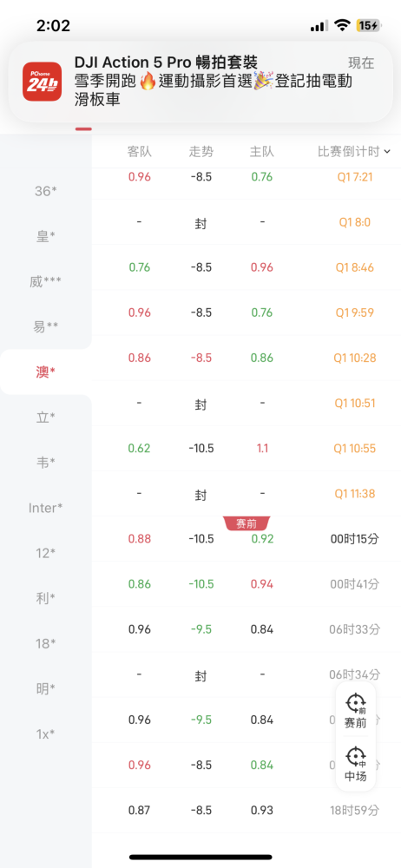Click the 主队 odds 1.1
The image size is (401, 868).
coord(262,449)
